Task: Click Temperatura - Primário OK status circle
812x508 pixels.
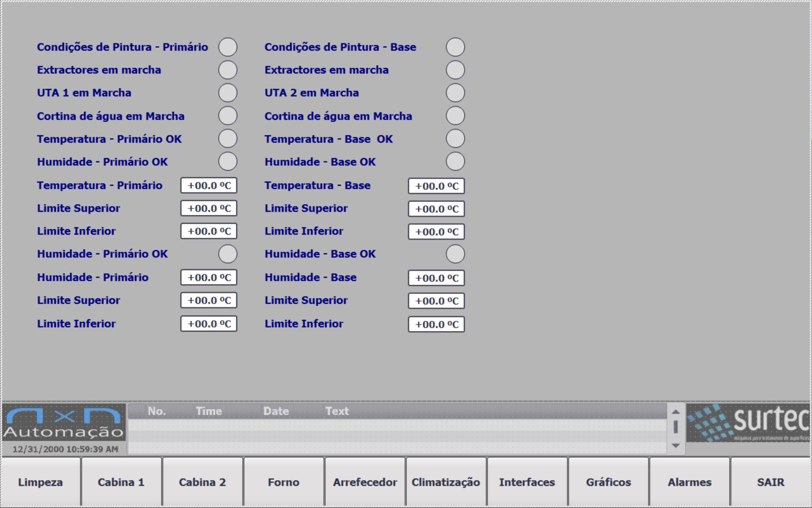Action: pyautogui.click(x=227, y=139)
